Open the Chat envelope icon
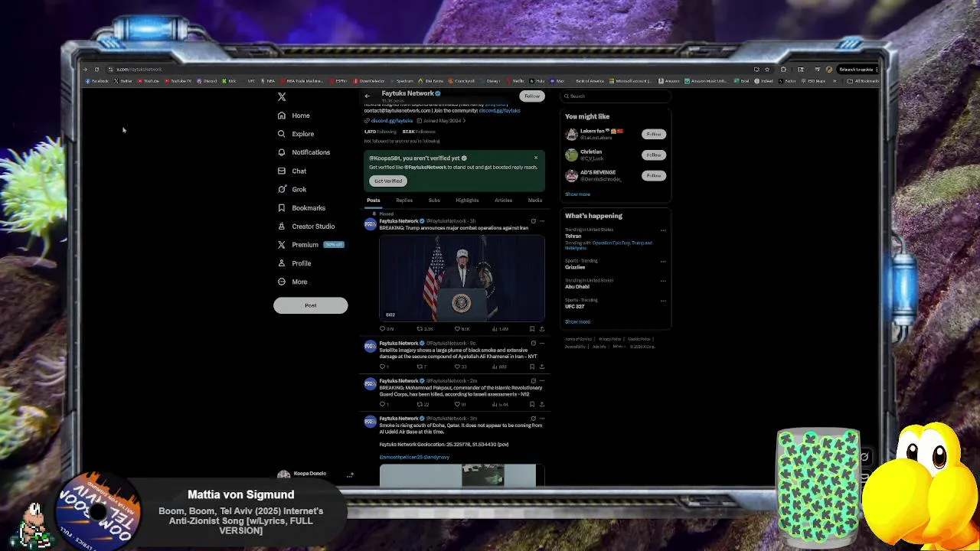 coord(282,171)
